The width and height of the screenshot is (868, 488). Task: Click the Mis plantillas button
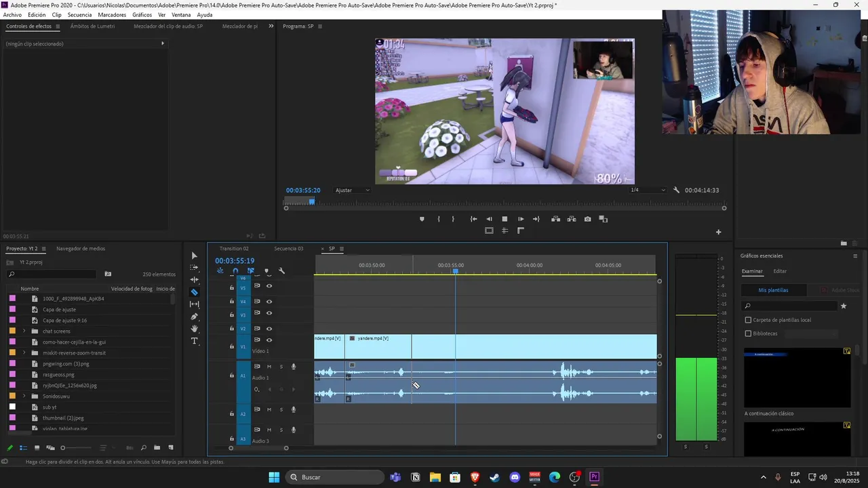(x=773, y=290)
